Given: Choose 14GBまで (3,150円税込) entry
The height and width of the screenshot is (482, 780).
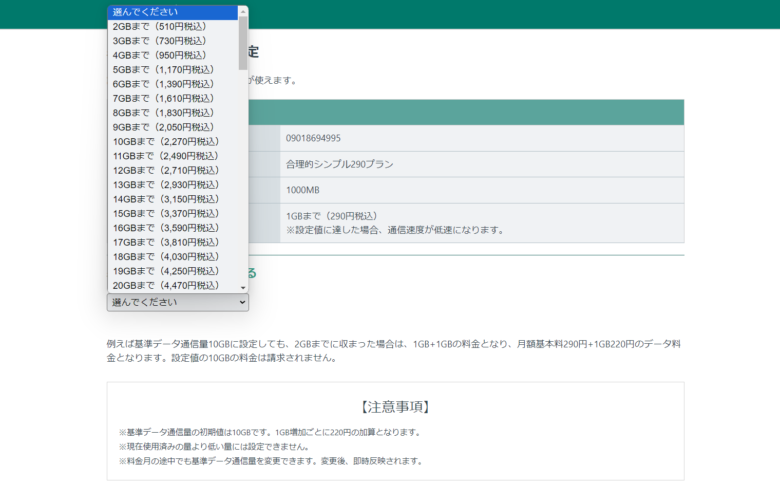Looking at the screenshot, I should coord(172,199).
